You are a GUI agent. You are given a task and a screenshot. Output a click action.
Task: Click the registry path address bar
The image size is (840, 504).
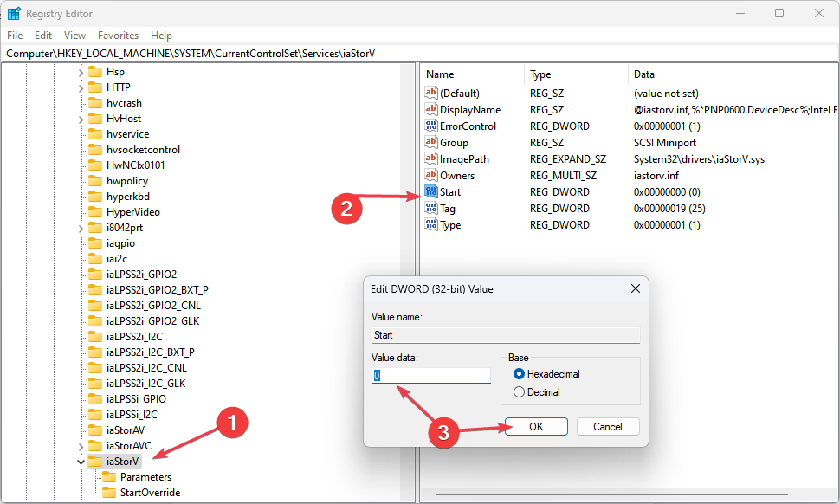click(420, 54)
